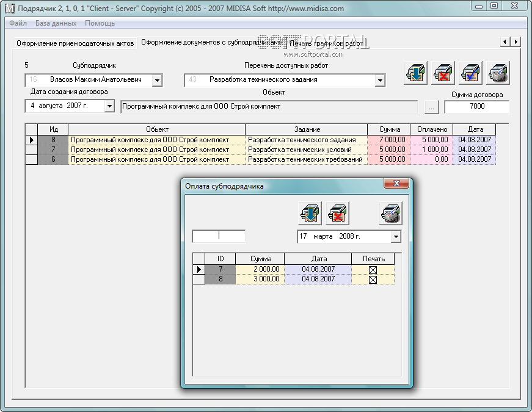Click the delete-record red X icon in the main toolbar
The height and width of the screenshot is (412, 532).
click(443, 73)
